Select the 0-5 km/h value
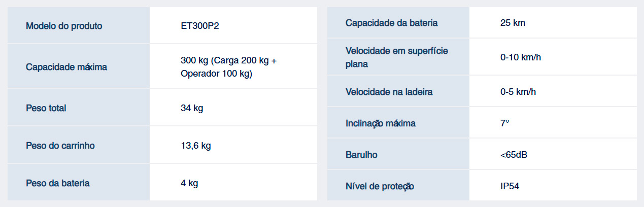The width and height of the screenshot is (644, 207). 519,92
